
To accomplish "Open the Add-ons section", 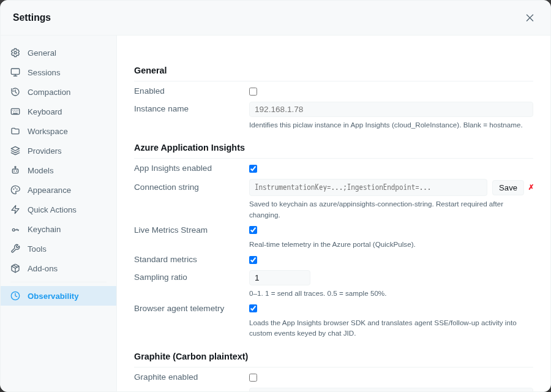I will pos(58,269).
